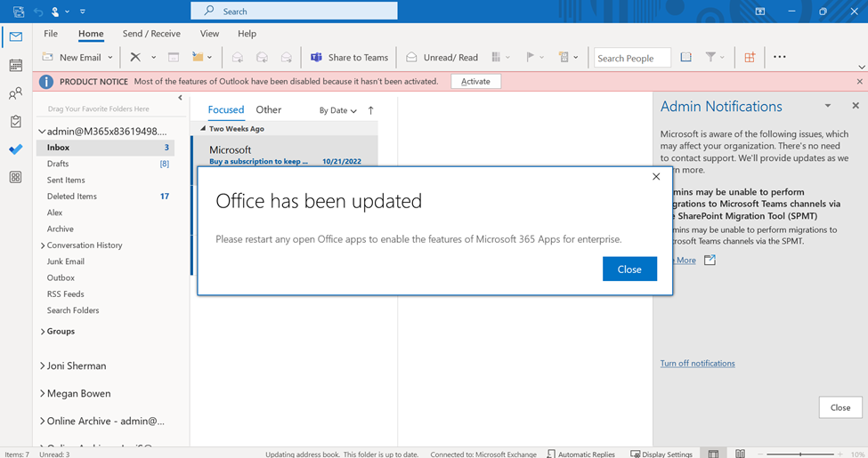Viewport: 868px width, 458px height.
Task: Select the Inbox folder
Action: click(105, 148)
